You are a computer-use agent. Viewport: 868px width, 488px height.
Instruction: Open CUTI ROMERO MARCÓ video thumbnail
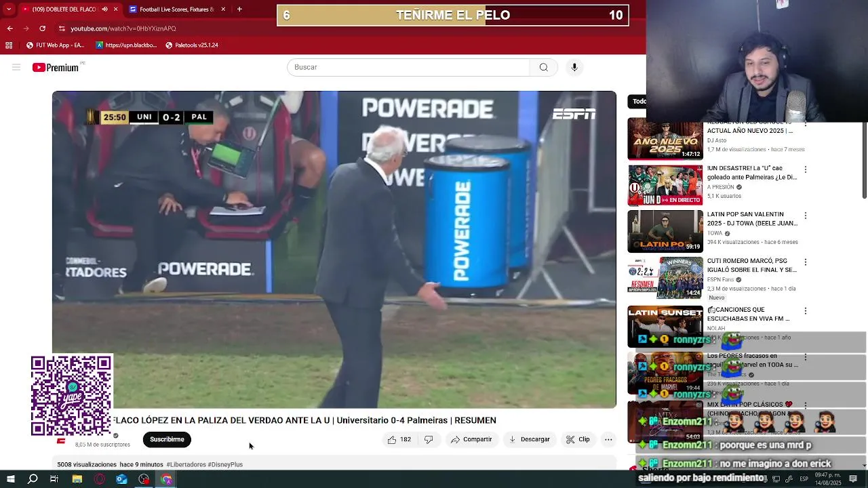(x=665, y=277)
